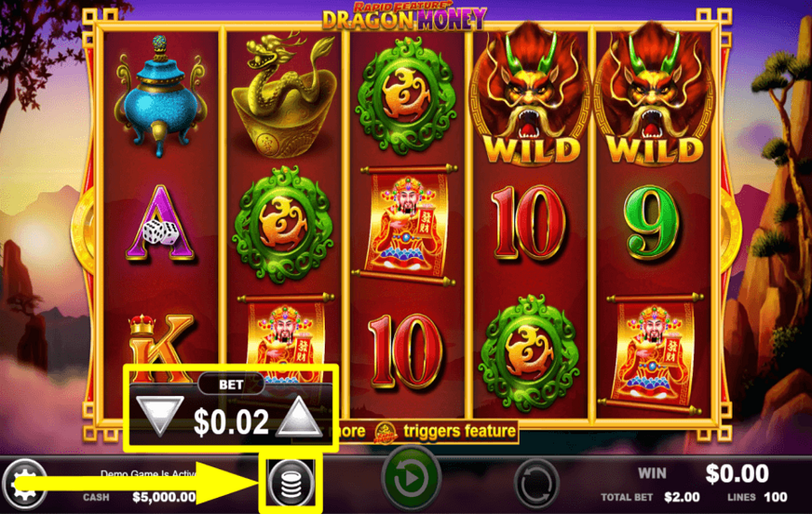Click the red 10 on third reel
Screen dimensions: 812x514
pos(407,352)
